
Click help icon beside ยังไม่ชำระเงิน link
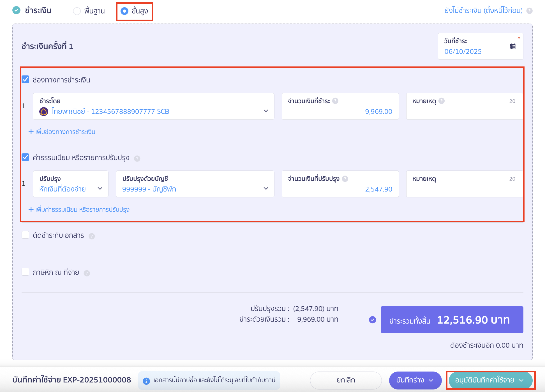click(x=529, y=11)
